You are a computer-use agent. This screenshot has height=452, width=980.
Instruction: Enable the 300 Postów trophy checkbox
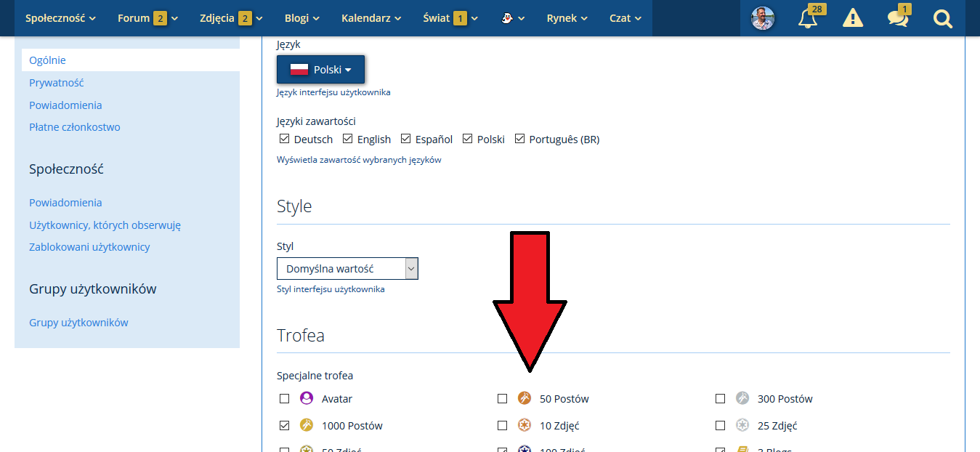tap(720, 398)
